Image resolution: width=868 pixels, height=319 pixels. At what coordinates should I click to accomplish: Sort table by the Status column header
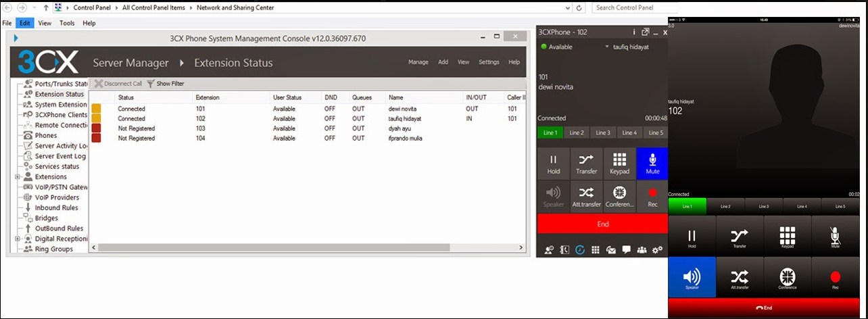[x=126, y=98]
